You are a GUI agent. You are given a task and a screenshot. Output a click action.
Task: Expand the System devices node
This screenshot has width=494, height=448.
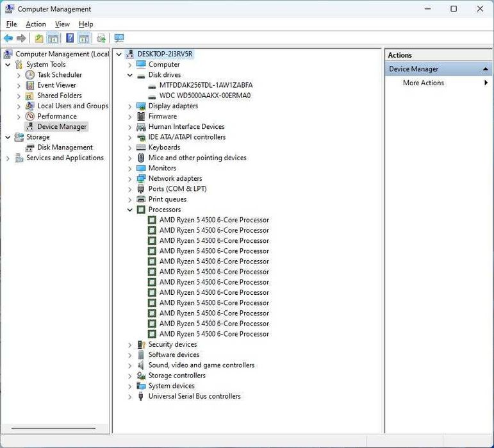coord(130,386)
